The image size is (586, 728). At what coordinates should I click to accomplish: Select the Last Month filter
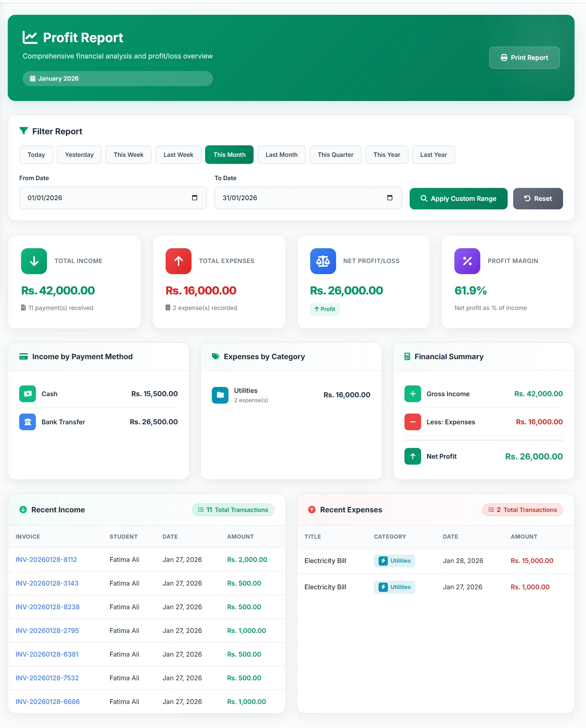(281, 155)
